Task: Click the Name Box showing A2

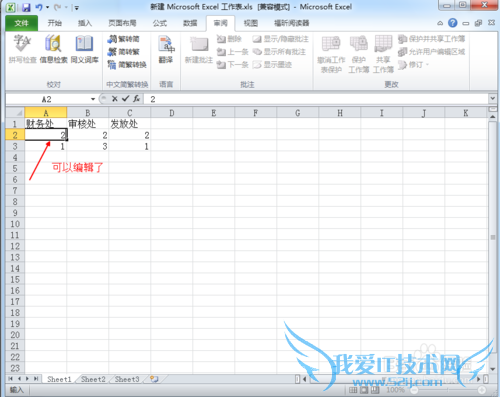Action: click(x=47, y=99)
